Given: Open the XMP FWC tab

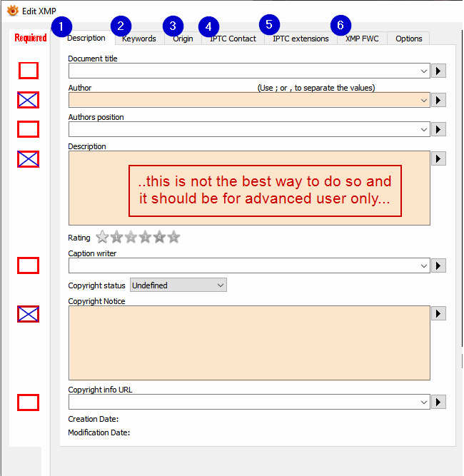Looking at the screenshot, I should pos(362,39).
